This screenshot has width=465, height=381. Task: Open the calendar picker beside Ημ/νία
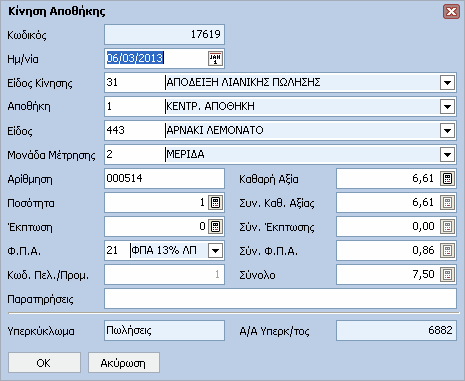tap(215, 59)
